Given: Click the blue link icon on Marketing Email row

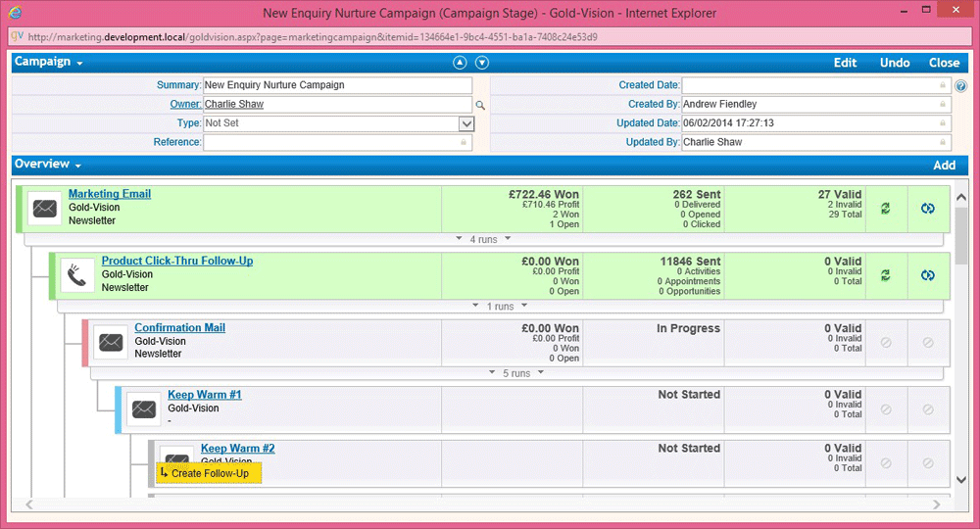Looking at the screenshot, I should coord(928,209).
